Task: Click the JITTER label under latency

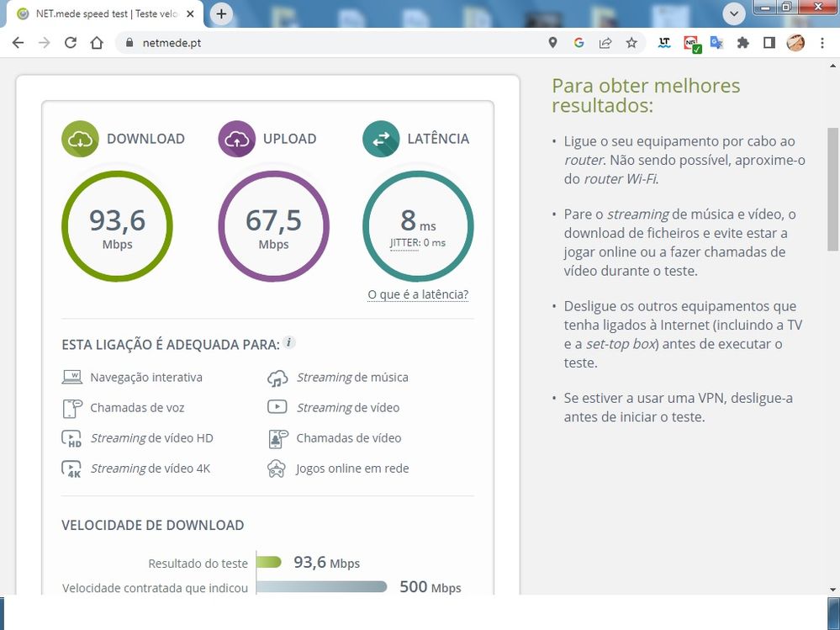Action: point(404,243)
